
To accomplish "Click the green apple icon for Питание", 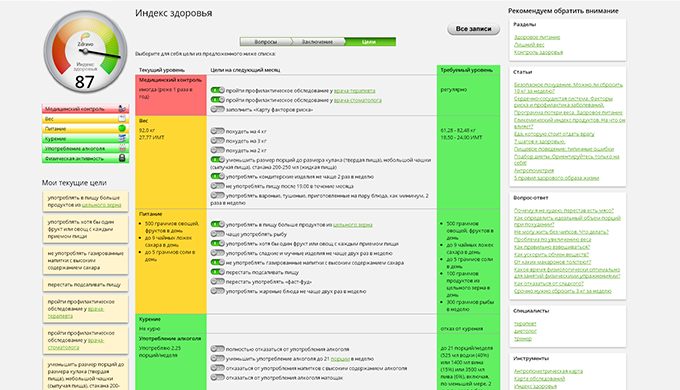I will (x=122, y=128).
